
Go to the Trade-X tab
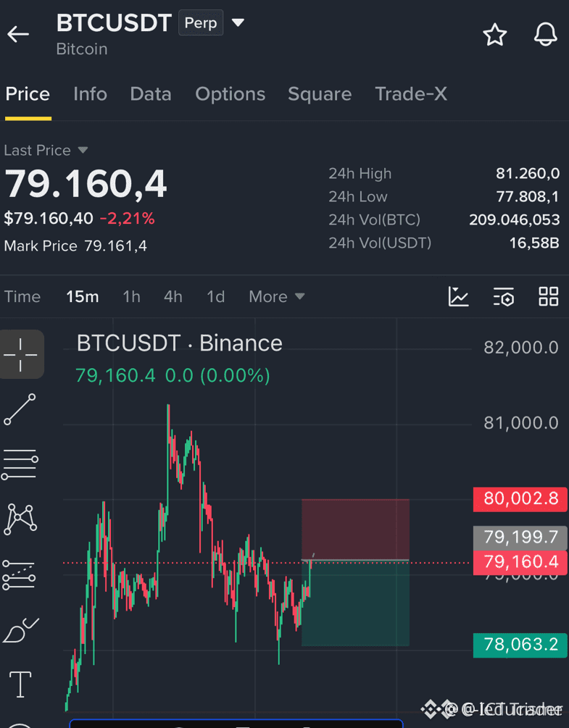coord(411,94)
